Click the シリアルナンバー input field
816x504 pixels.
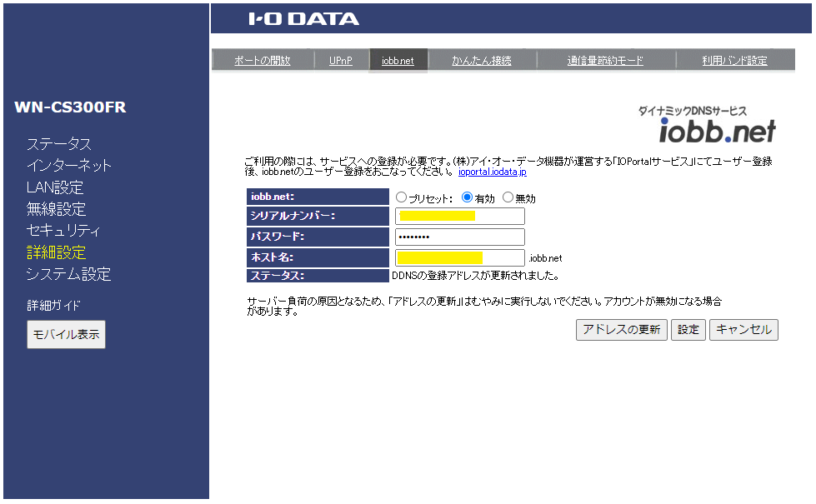[x=460, y=216]
